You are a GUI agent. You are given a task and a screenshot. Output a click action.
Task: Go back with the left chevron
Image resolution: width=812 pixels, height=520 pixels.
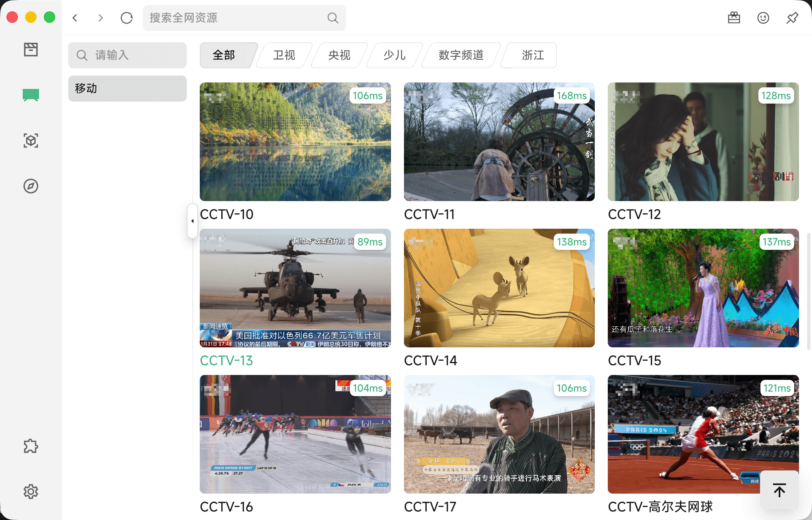(x=75, y=18)
